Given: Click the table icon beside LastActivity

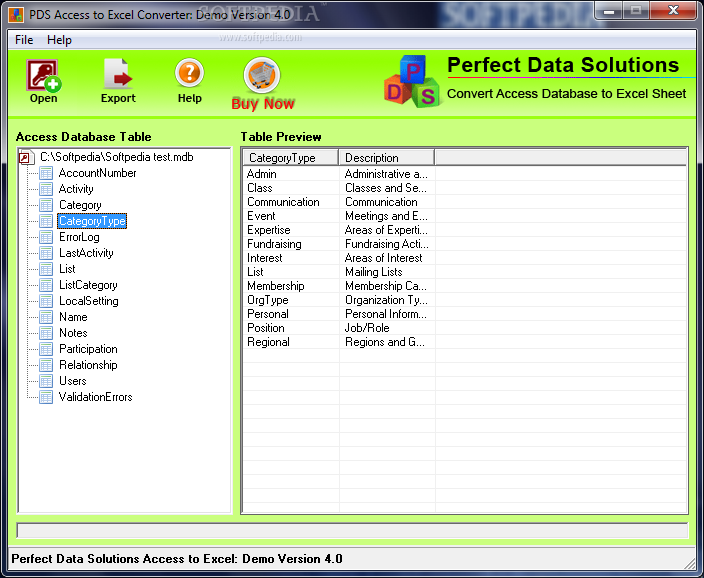Looking at the screenshot, I should pyautogui.click(x=46, y=253).
